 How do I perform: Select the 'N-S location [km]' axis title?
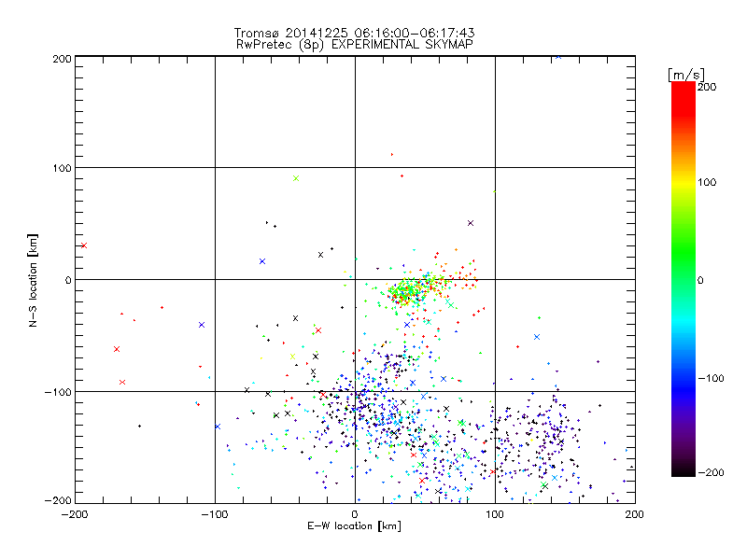click(33, 280)
